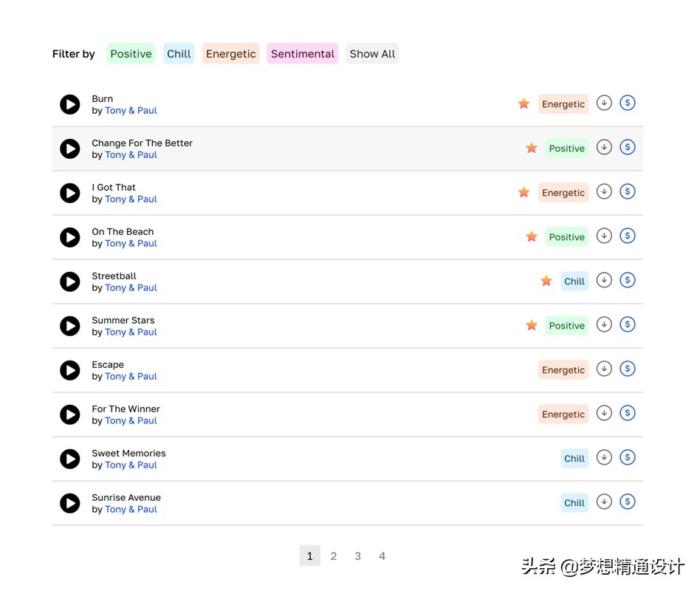Toggle the star on Change For The Better
Image resolution: width=700 pixels, height=591 pixels.
pos(532,148)
